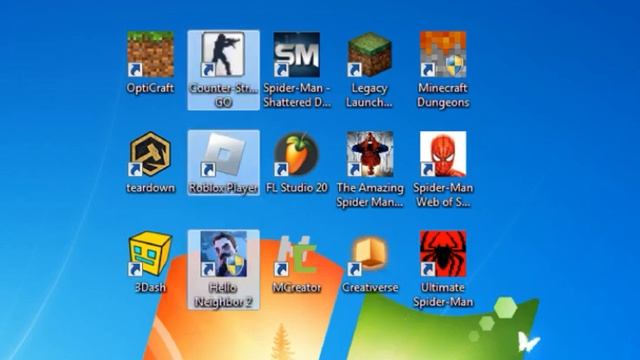Click the 'The Amazing Spider Man...' label text
Image resolution: width=640 pixels, height=360 pixels.
(x=370, y=195)
